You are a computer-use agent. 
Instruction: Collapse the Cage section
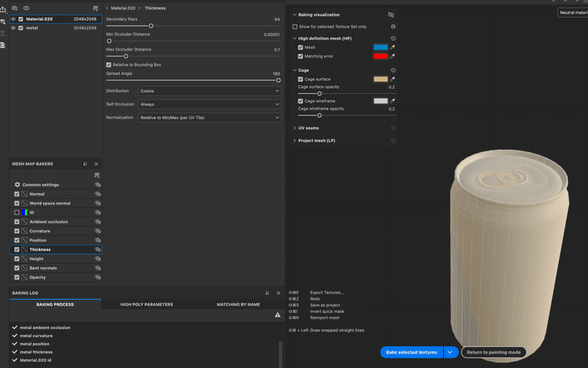coord(295,70)
